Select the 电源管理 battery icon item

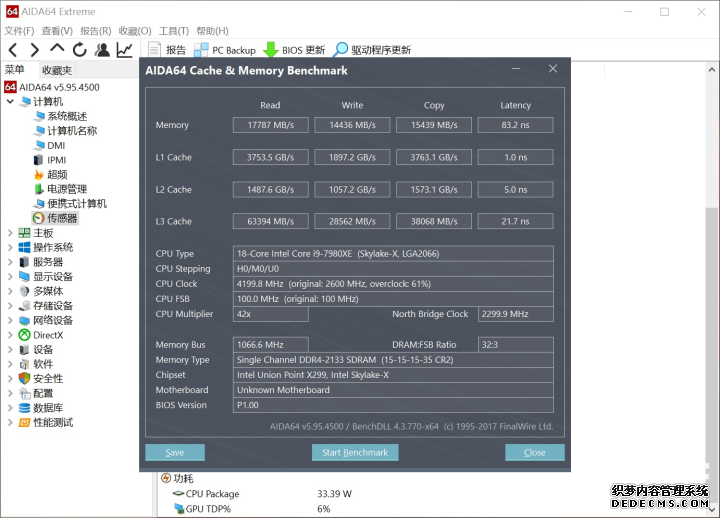coord(60,189)
